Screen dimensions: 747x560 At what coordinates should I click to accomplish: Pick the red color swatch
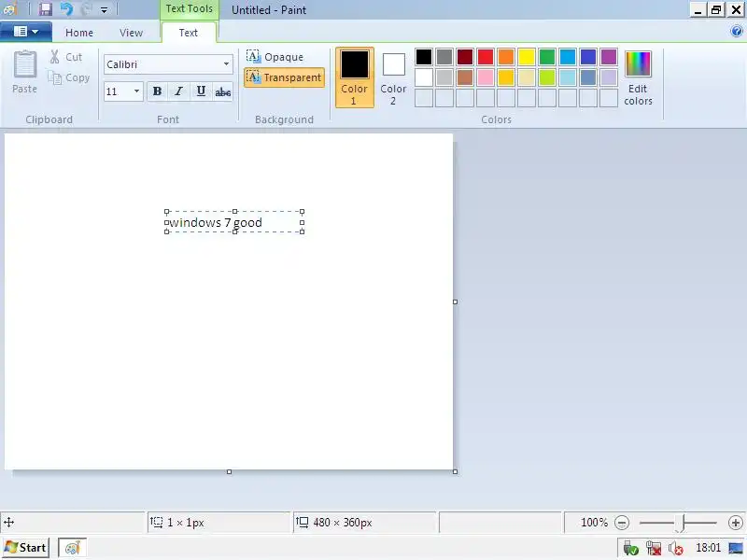486,57
